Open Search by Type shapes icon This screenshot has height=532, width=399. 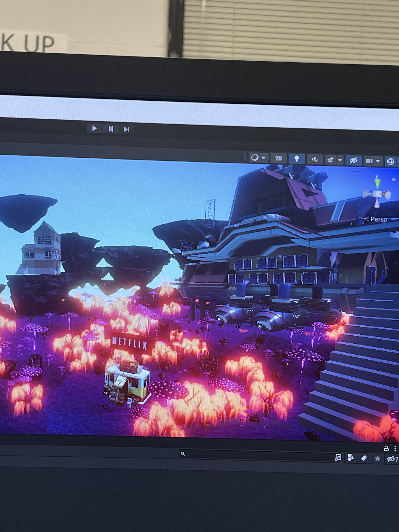(351, 458)
